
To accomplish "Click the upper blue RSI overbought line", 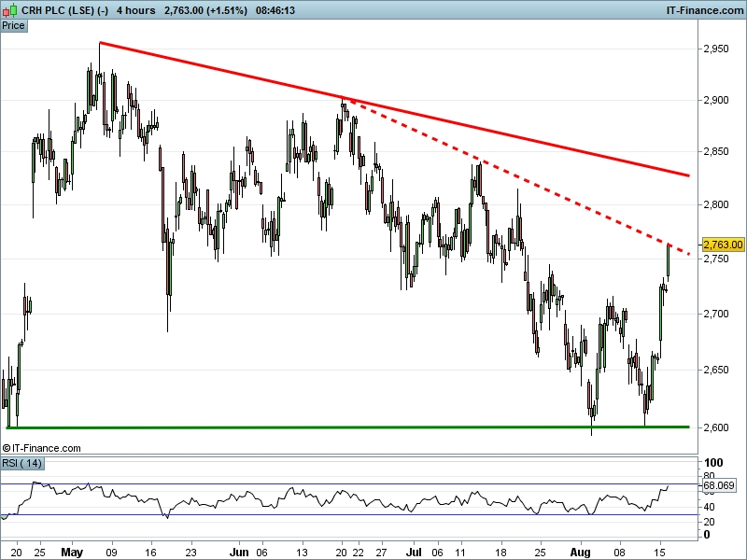I will point(350,484).
